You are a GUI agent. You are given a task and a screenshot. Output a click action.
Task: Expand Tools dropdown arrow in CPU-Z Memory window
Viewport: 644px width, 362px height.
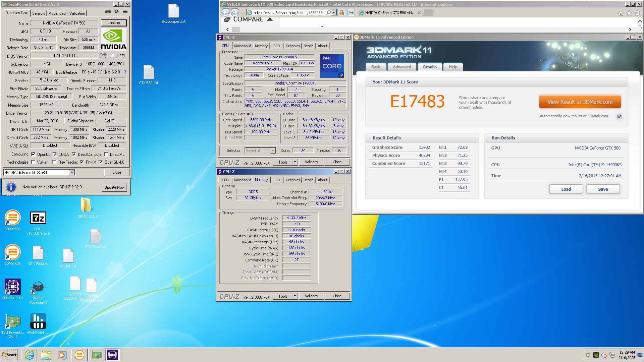(x=295, y=296)
